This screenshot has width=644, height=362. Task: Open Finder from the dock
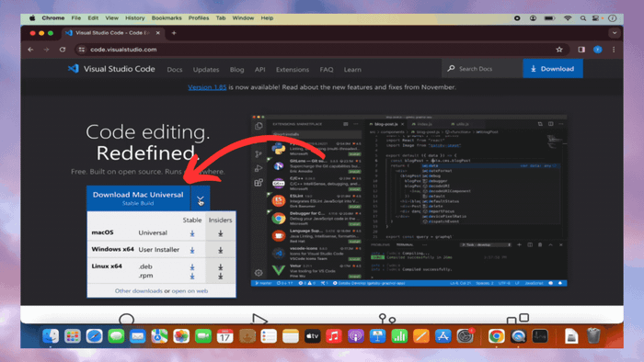(x=51, y=336)
